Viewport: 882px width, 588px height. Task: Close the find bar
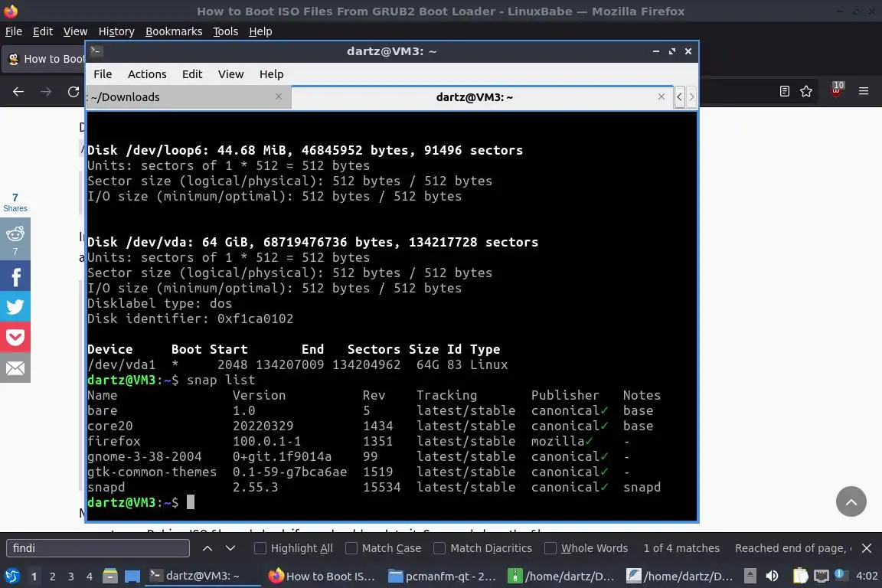[x=867, y=548]
